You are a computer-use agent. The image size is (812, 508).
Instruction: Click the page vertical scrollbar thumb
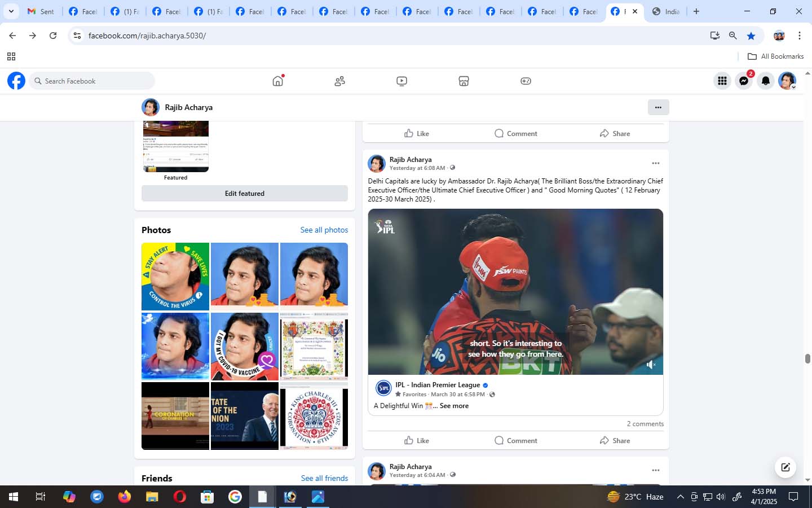[x=807, y=359]
